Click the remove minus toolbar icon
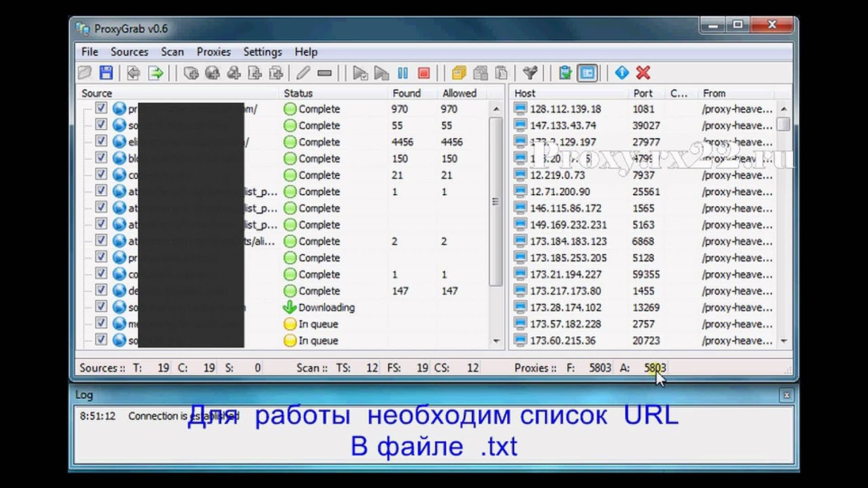 pyautogui.click(x=324, y=73)
